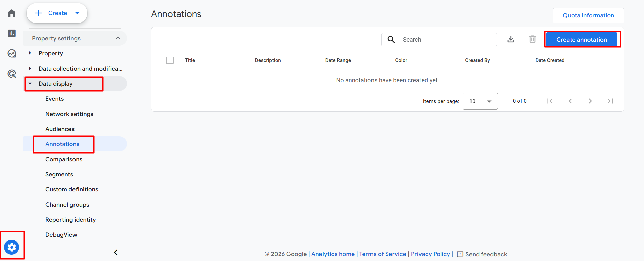Open the Items per page dropdown
Image resolution: width=644 pixels, height=261 pixels.
click(480, 101)
